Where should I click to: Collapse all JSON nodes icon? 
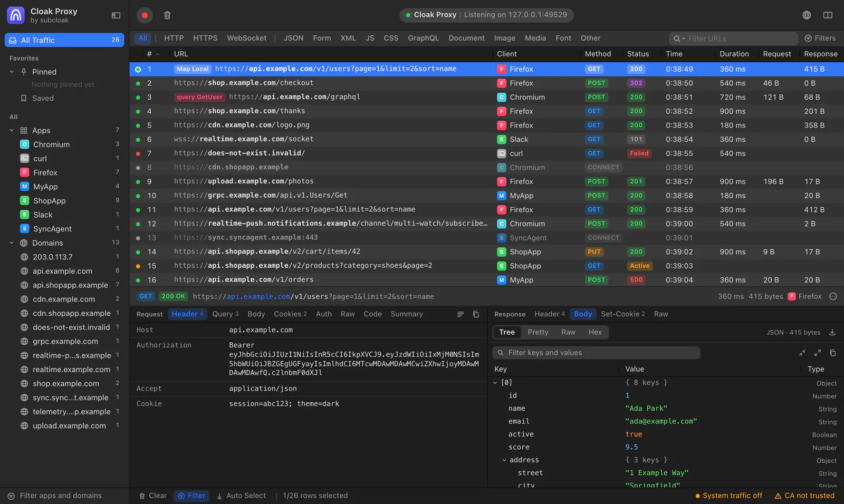click(x=802, y=353)
